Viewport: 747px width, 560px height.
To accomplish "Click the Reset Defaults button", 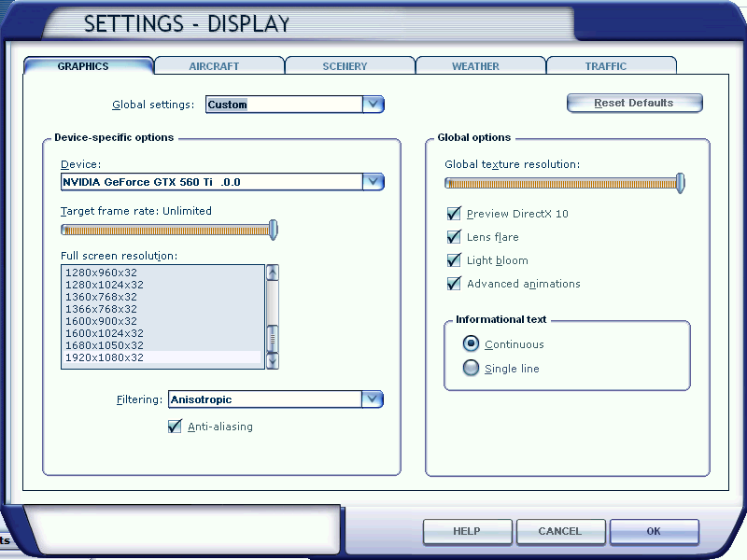I will click(635, 103).
